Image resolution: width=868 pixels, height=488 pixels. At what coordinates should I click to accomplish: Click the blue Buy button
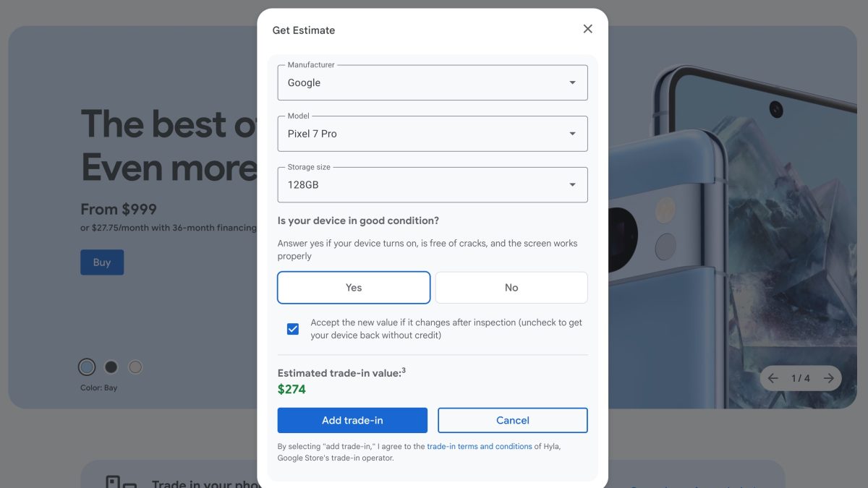point(102,262)
